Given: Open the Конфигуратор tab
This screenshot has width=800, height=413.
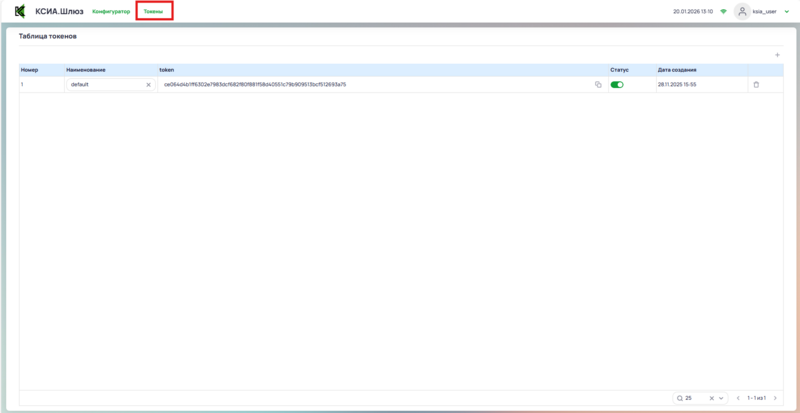Looking at the screenshot, I should coord(111,11).
